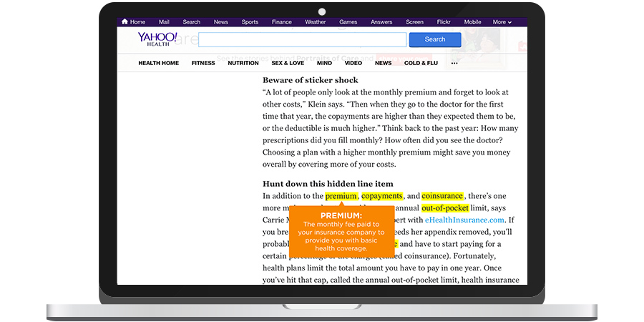Click highlighted term out-of-pocket
The width and height of the screenshot is (644, 322).
tap(445, 208)
